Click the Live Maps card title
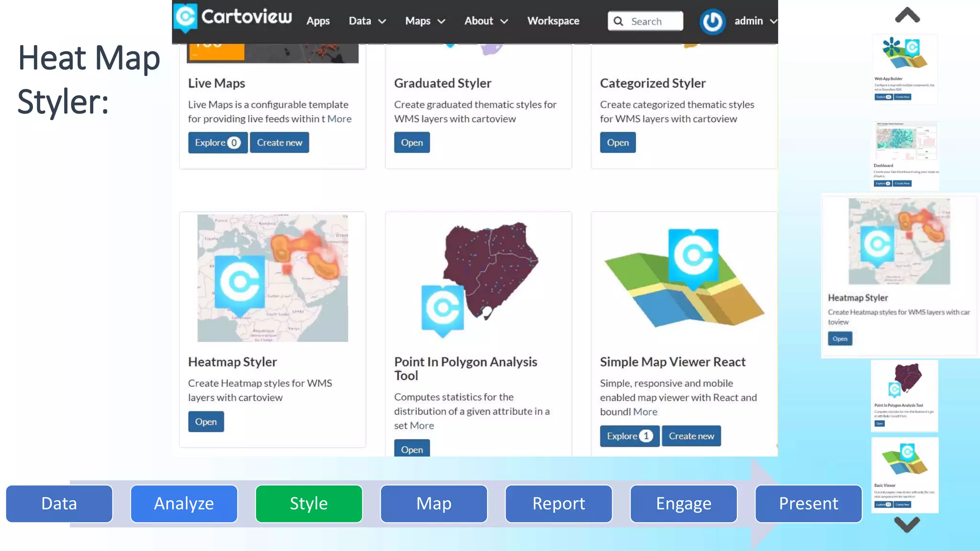 pyautogui.click(x=216, y=83)
